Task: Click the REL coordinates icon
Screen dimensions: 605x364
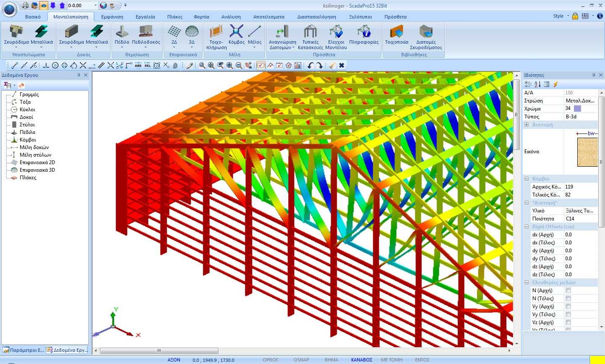Action: [147, 65]
